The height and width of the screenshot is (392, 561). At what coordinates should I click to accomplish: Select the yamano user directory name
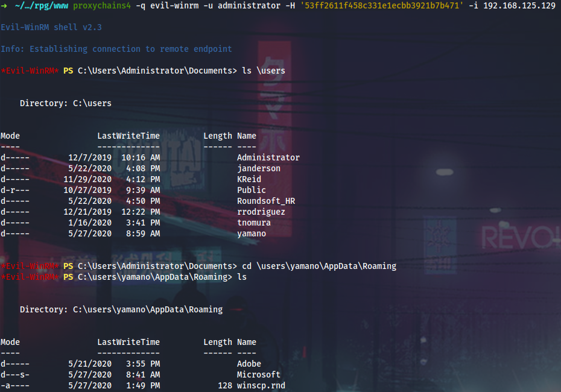click(251, 233)
